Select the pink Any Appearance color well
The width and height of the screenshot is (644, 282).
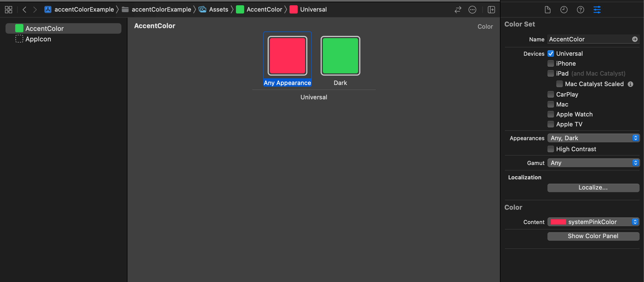(288, 56)
